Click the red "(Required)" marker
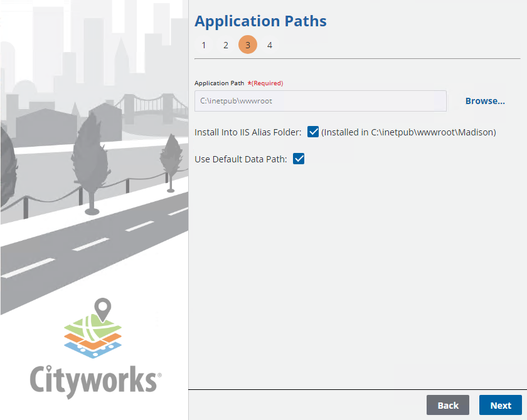 [266, 83]
